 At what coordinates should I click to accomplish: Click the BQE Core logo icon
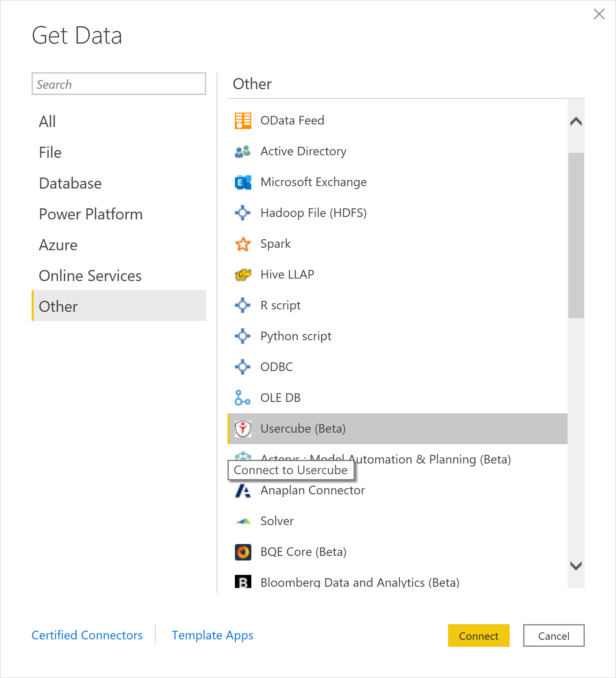click(x=243, y=552)
